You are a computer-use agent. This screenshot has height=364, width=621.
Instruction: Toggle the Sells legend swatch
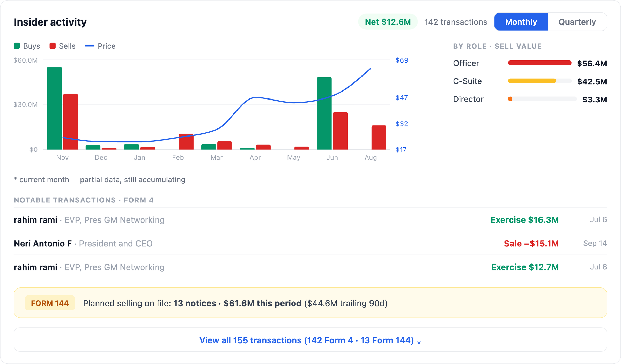coord(53,46)
